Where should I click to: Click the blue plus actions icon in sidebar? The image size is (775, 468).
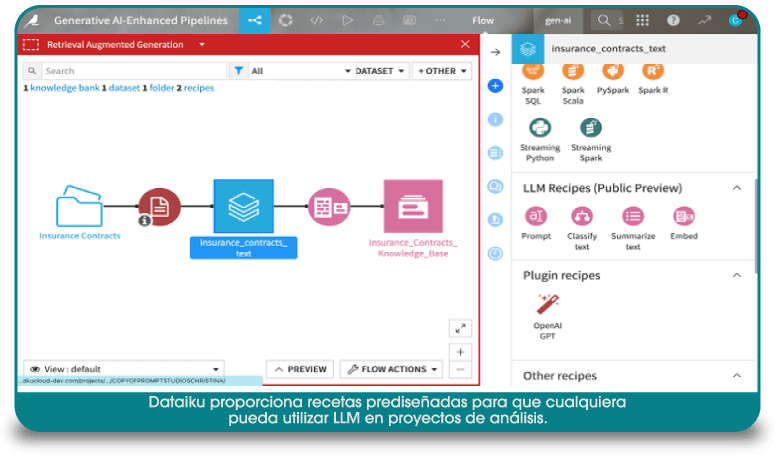(495, 85)
